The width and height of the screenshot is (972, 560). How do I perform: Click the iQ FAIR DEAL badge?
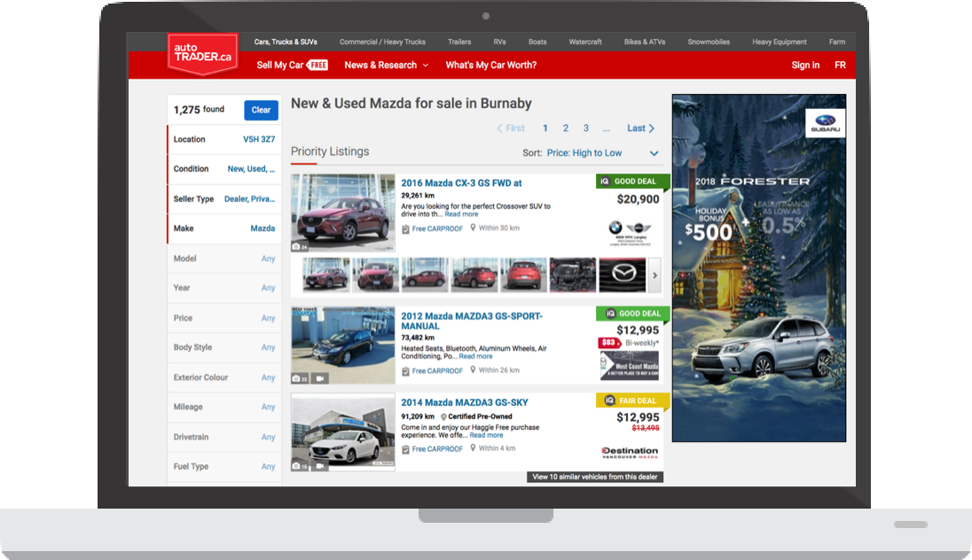coord(633,401)
